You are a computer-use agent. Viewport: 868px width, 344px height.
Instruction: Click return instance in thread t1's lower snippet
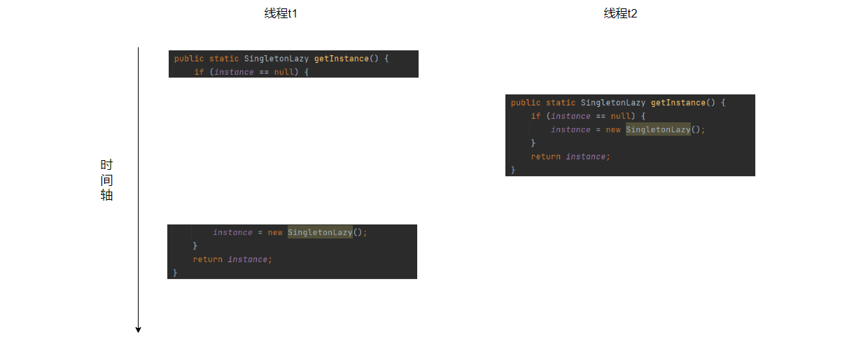(x=232, y=259)
